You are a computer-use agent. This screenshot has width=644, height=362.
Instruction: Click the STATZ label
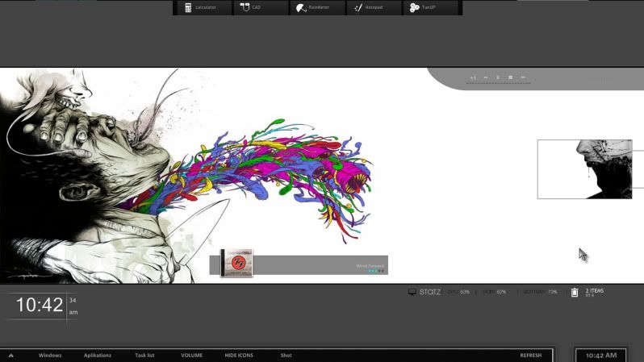[430, 292]
